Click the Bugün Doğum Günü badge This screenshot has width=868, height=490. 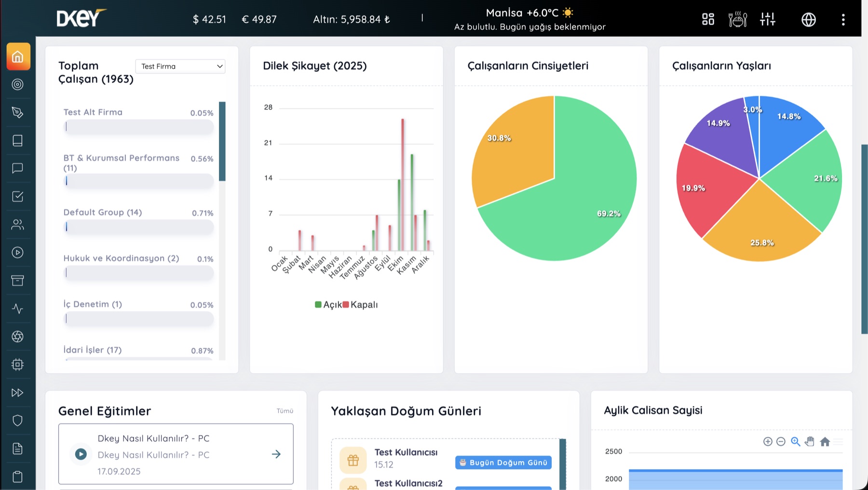point(503,463)
